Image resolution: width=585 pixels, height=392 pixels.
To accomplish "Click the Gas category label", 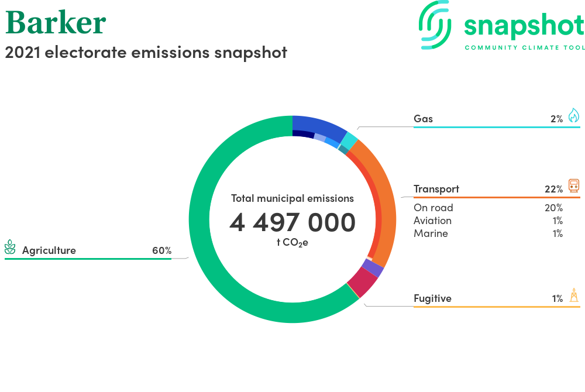I will 423,119.
